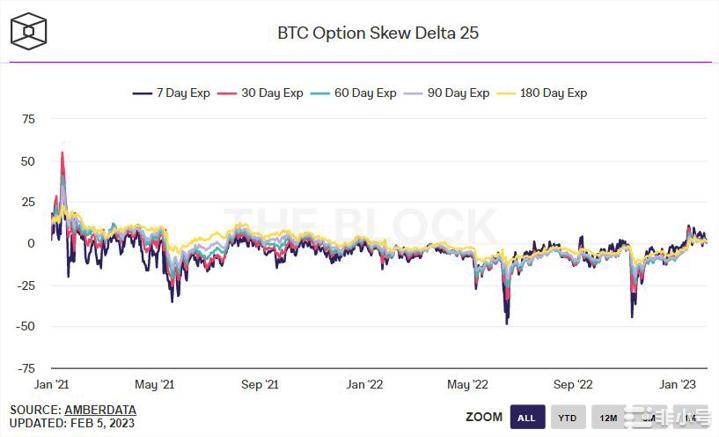
Task: Click The Block cube logo icon
Action: 29,32
